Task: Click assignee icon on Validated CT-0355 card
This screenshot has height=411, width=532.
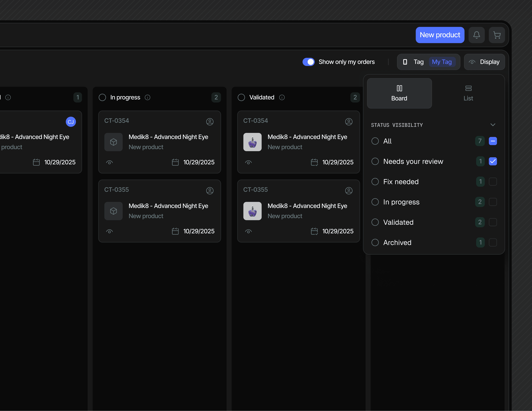Action: click(x=349, y=191)
